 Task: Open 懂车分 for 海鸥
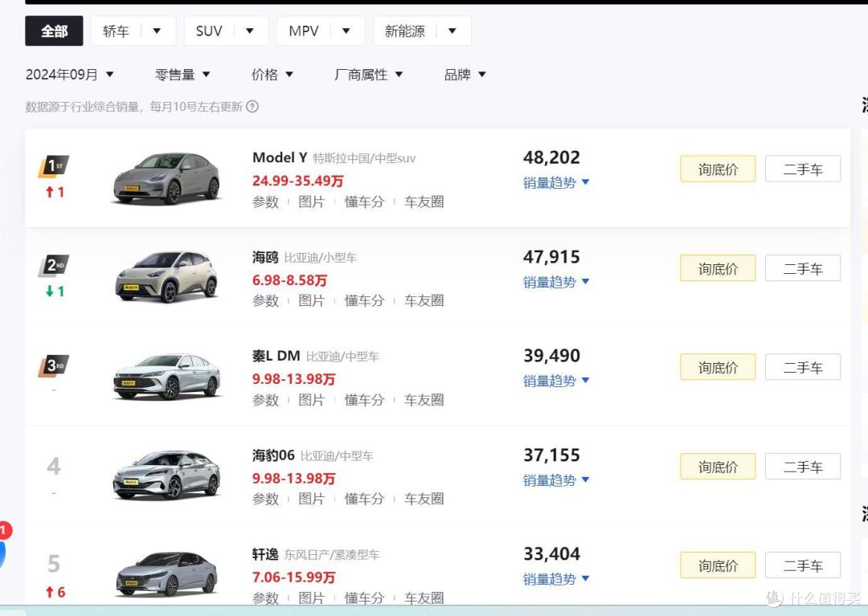(364, 301)
